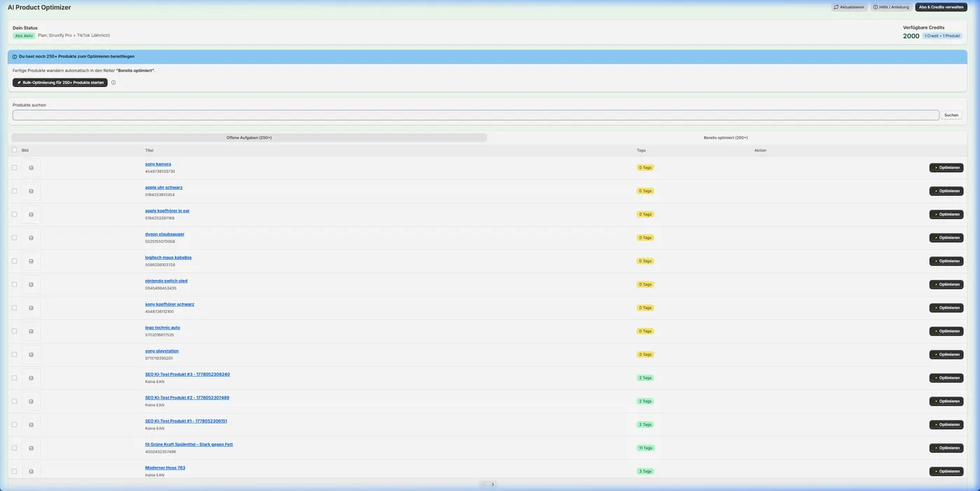Image resolution: width=980 pixels, height=491 pixels.
Task: Optimieren button for sony kamera
Action: click(x=946, y=167)
